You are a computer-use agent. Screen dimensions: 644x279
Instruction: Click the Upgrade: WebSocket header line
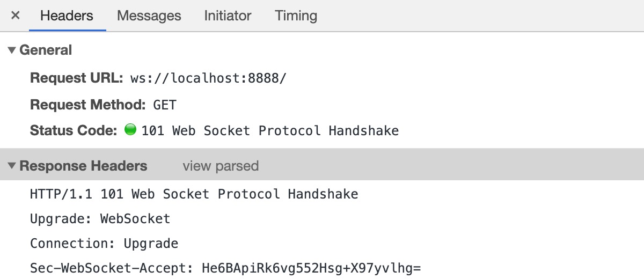pos(100,219)
